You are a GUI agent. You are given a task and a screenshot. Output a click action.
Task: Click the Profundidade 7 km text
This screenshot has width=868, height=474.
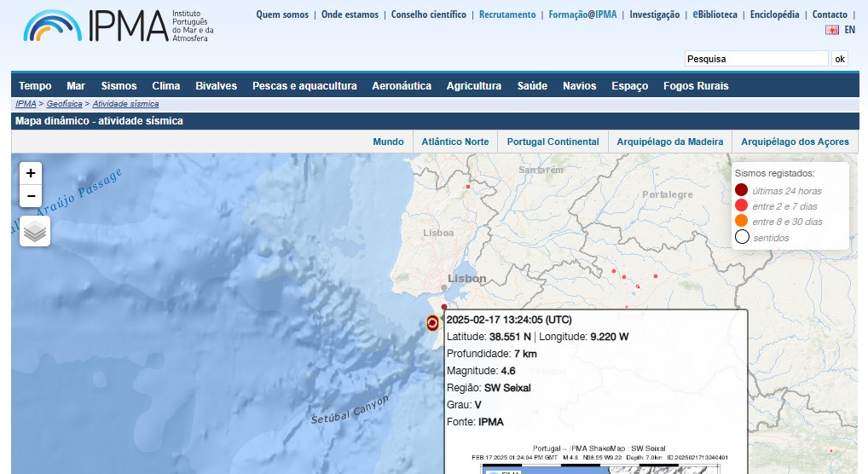tap(492, 353)
